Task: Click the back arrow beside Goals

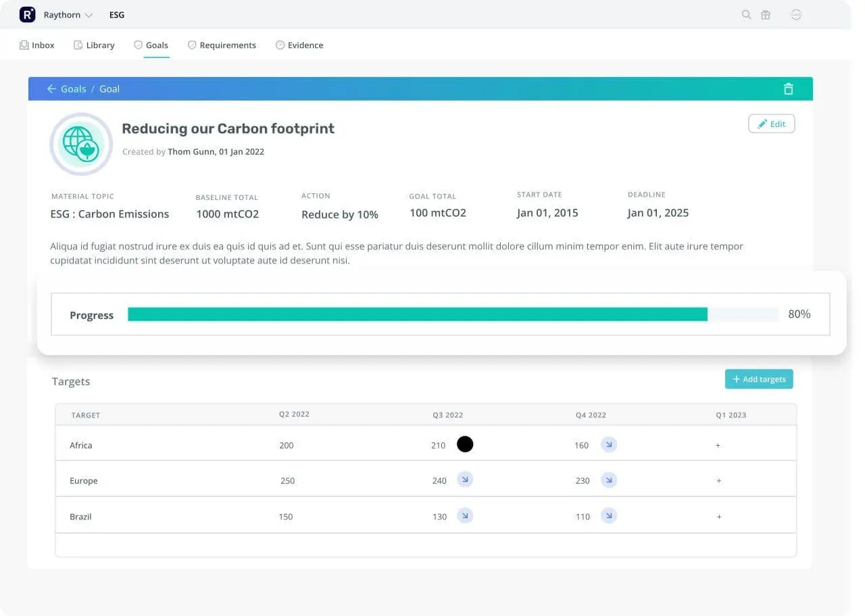Action: pyautogui.click(x=51, y=89)
